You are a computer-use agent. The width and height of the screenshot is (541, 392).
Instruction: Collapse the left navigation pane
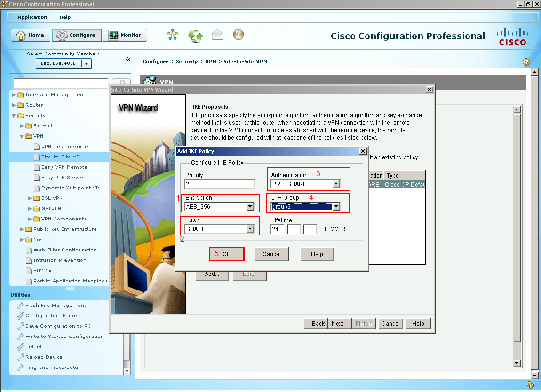click(128, 59)
